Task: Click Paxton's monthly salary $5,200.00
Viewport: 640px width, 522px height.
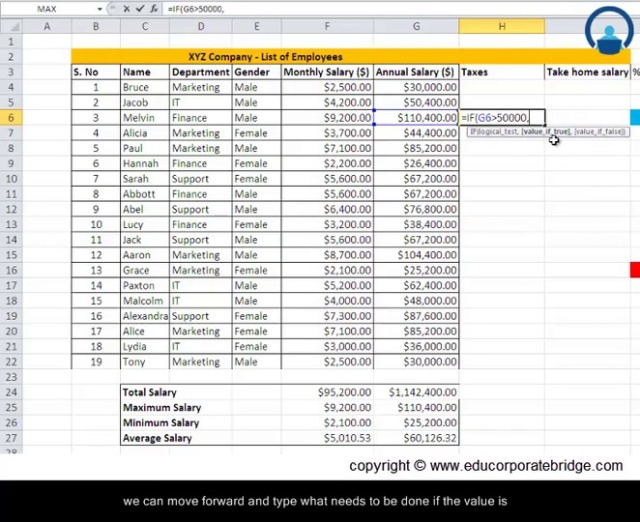Action: [327, 286]
